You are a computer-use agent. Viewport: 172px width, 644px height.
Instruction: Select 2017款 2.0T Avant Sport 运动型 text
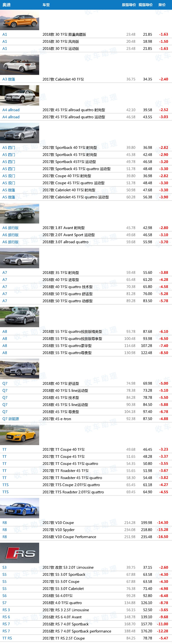click(69, 235)
